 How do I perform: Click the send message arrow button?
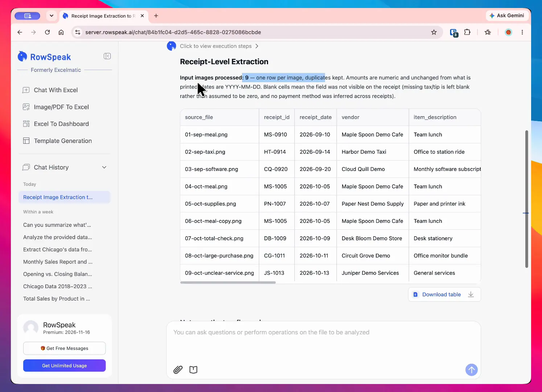[471, 370]
